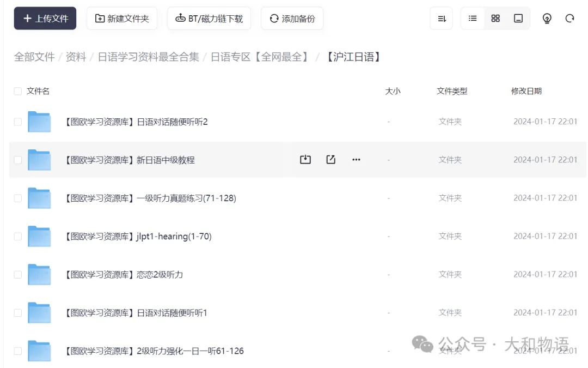Sort by 修改日期 column header
The height and width of the screenshot is (368, 588).
(x=526, y=91)
